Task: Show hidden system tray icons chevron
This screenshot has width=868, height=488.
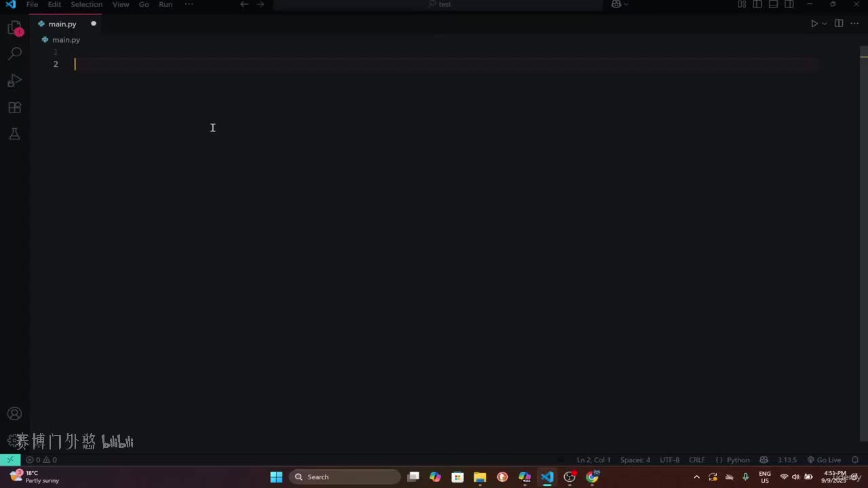Action: (696, 477)
